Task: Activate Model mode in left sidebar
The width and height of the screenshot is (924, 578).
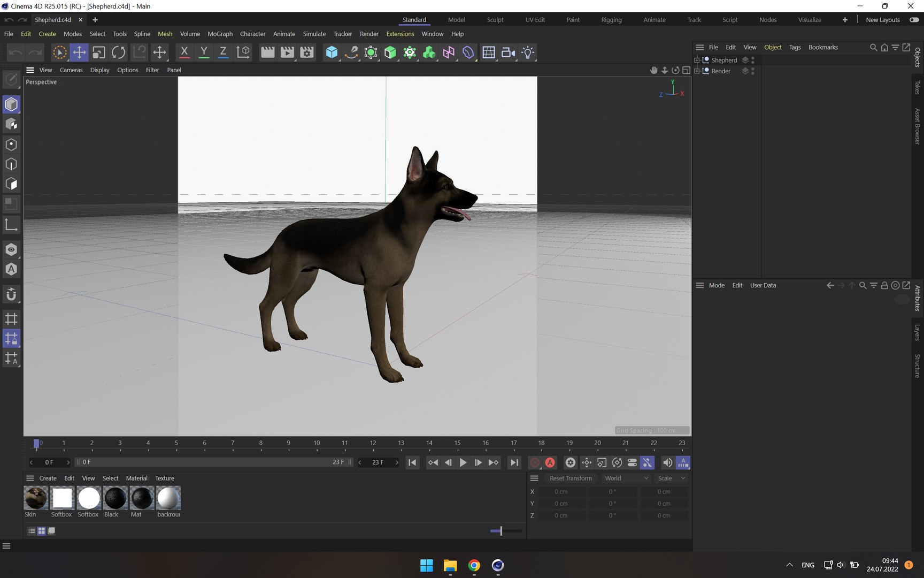Action: 11,104
